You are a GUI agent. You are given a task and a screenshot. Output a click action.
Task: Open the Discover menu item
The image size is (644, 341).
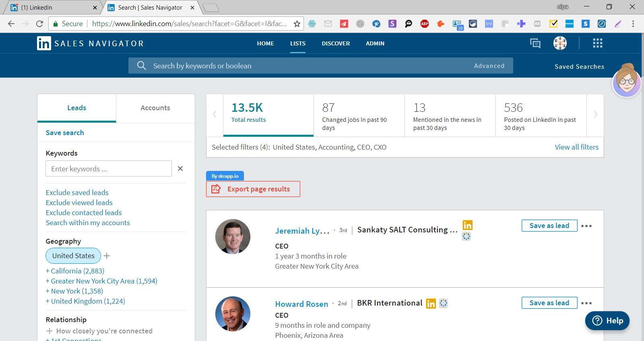click(x=336, y=43)
